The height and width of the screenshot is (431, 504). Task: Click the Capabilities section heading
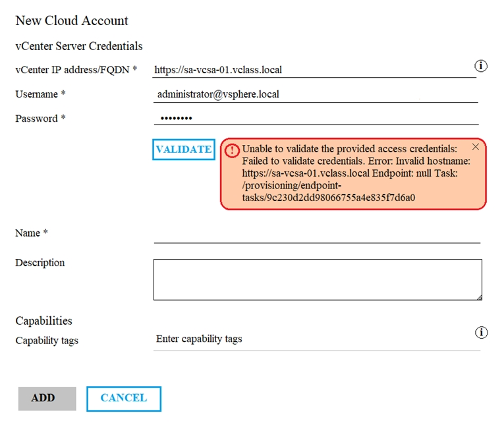point(43,321)
